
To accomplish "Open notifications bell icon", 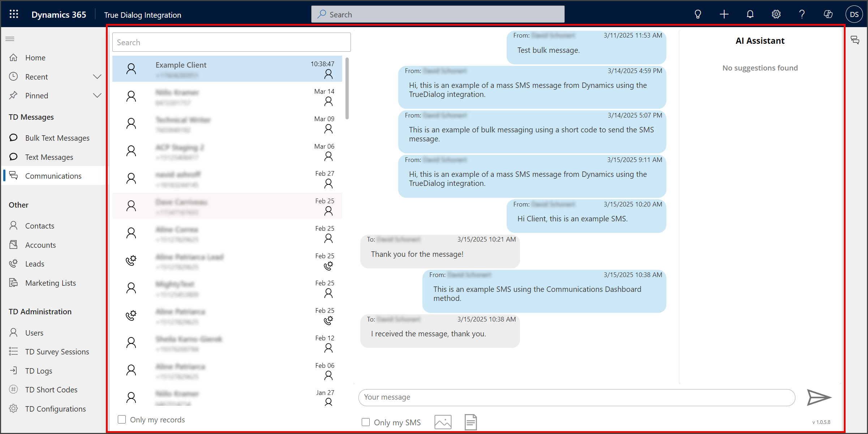I will tap(750, 14).
